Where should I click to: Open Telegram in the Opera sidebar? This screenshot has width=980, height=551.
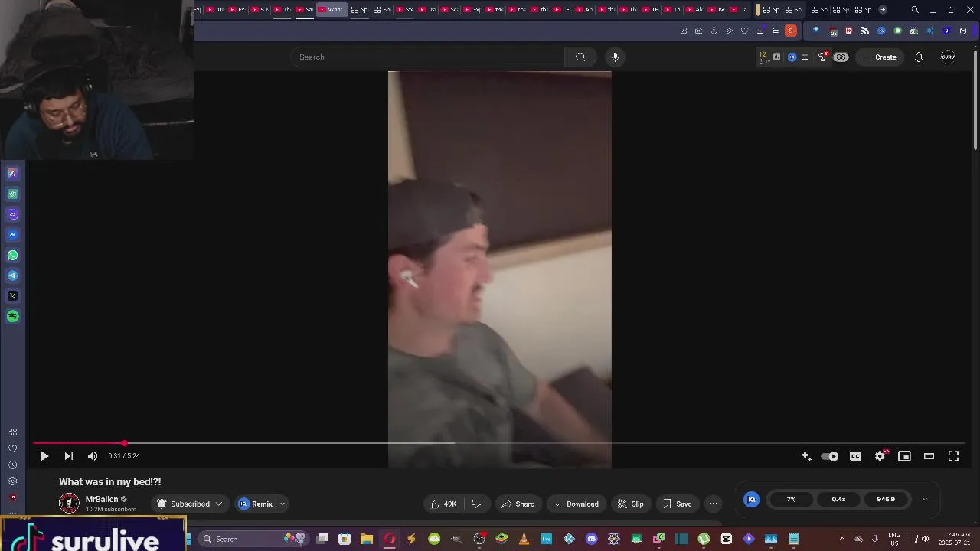pyautogui.click(x=12, y=275)
